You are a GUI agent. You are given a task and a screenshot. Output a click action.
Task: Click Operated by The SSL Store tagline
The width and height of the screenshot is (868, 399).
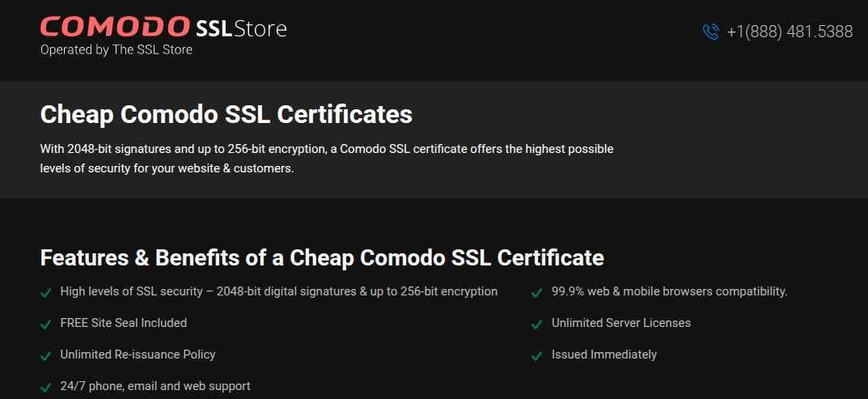[x=116, y=50]
